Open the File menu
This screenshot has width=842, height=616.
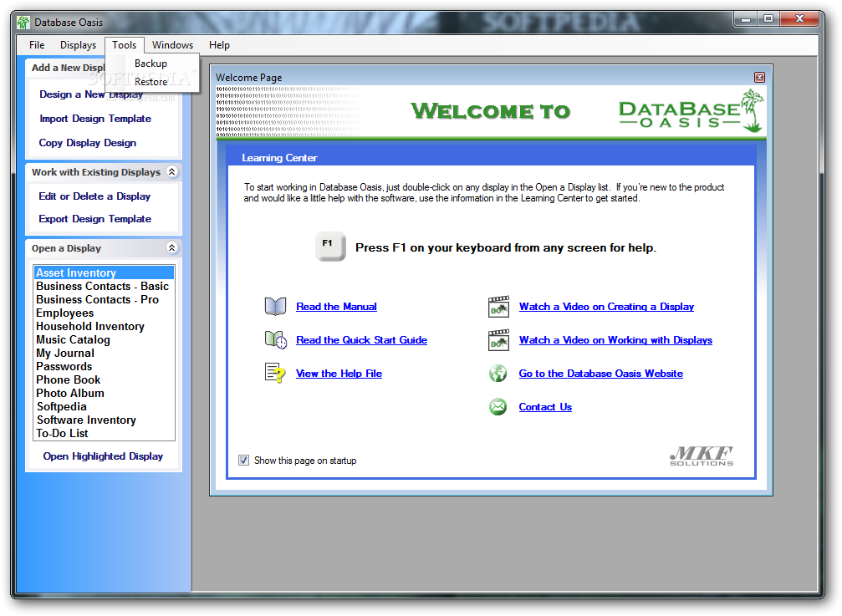[37, 45]
